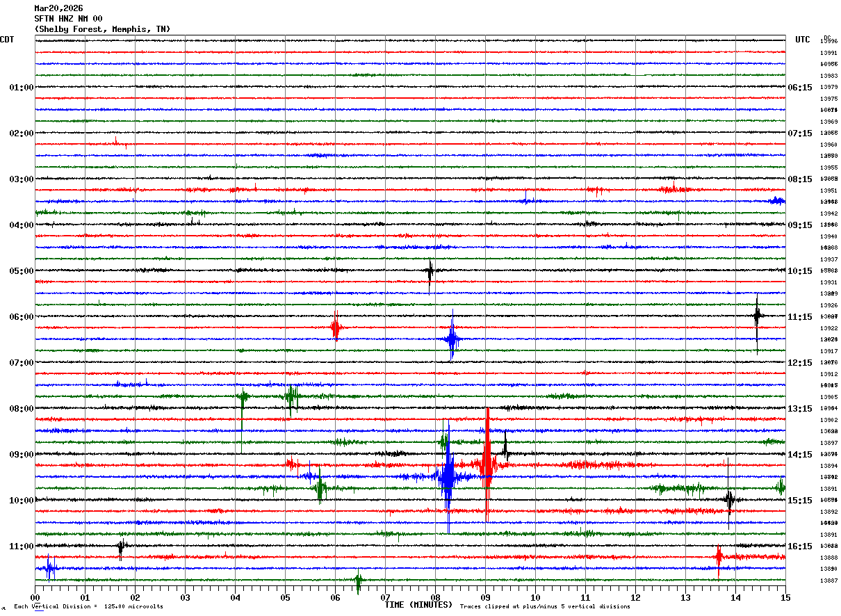841x616 pixels.
Task: Click the green spike near minute 06 on the bottom trace
Action: point(358,581)
